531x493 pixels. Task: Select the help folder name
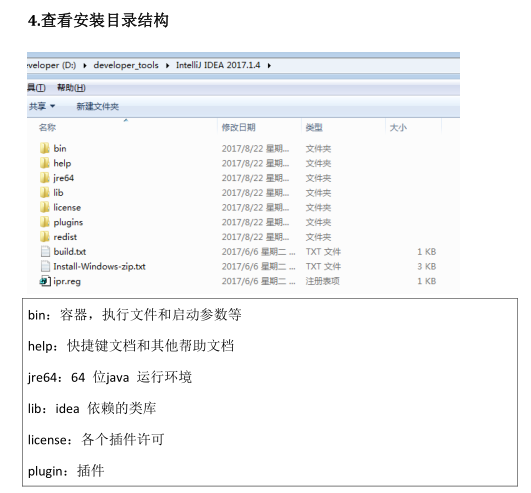62,163
